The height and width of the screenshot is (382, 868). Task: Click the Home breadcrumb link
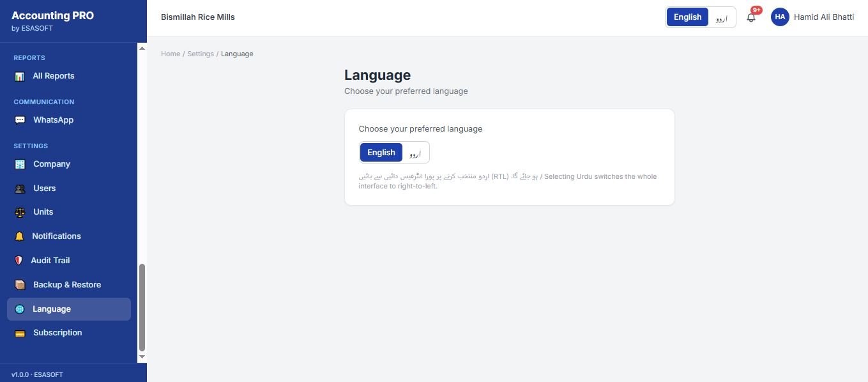point(171,54)
